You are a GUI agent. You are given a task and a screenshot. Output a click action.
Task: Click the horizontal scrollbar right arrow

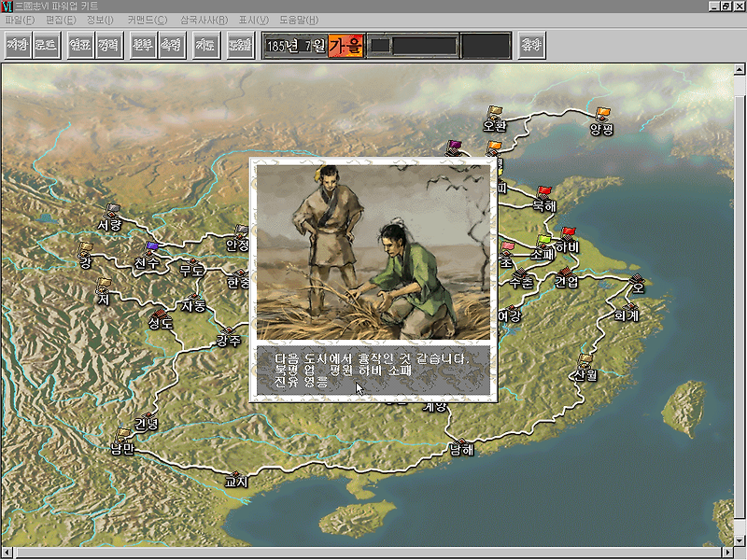[x=727, y=553]
